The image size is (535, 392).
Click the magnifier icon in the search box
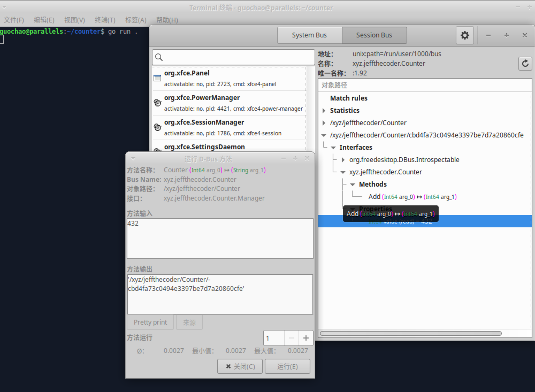tap(159, 57)
